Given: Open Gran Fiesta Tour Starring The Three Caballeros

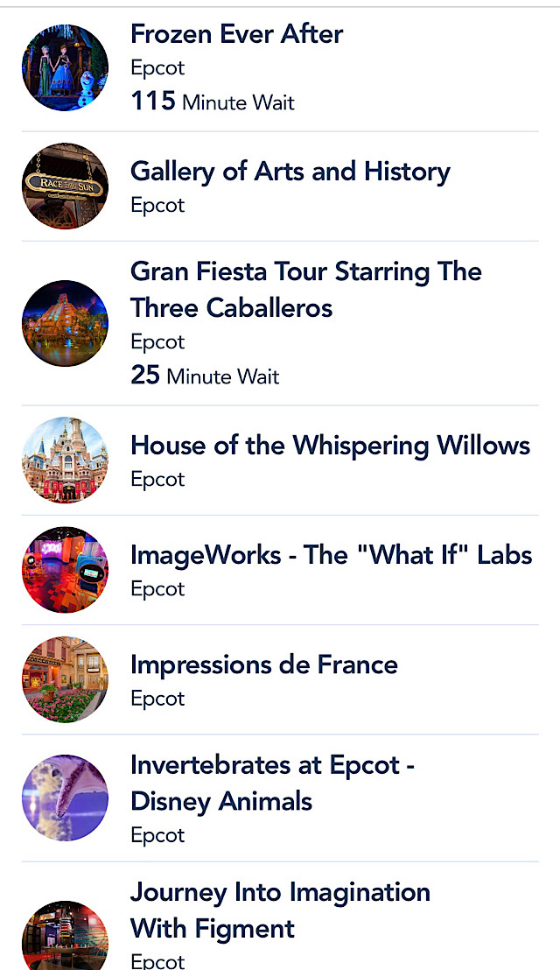Looking at the screenshot, I should pos(306,290).
